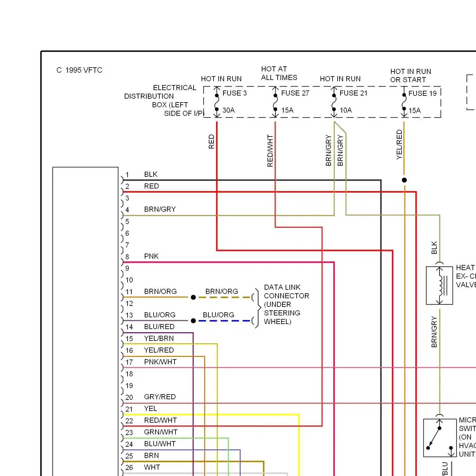
Task: Click 'HOT IN RUN' above Fuse 21
Action: 340,79
